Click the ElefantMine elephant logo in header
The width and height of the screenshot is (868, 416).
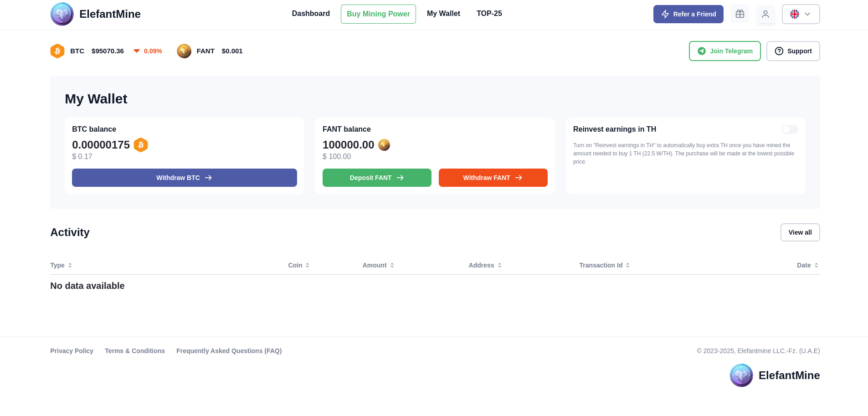[x=62, y=14]
